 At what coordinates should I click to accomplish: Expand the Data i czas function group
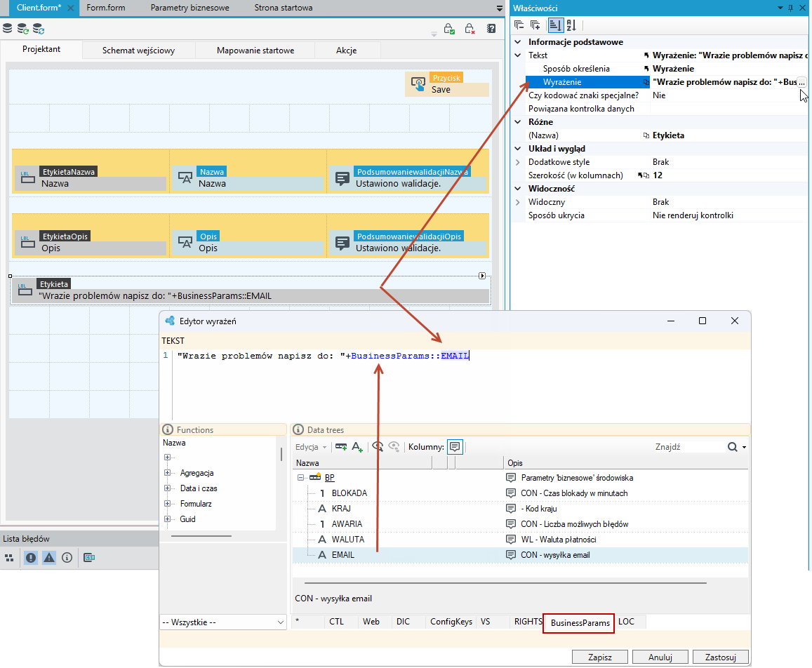167,488
